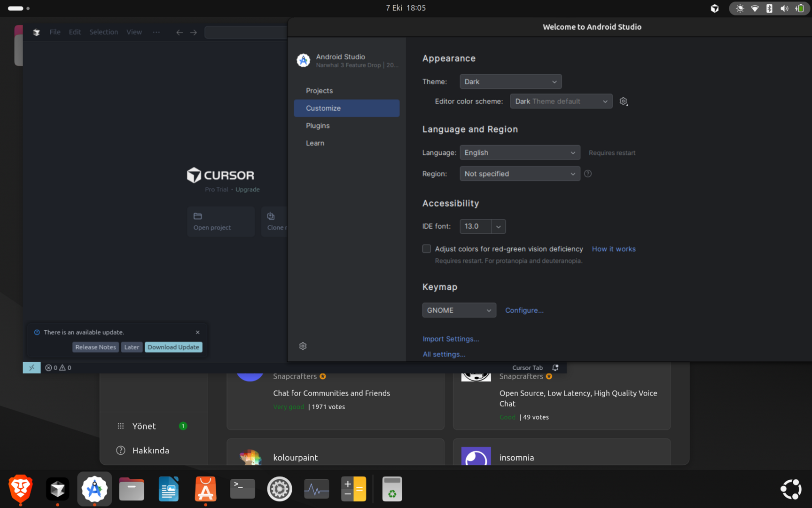Open Cursor from the dock
Viewport: 812px width, 508px height.
click(57, 489)
